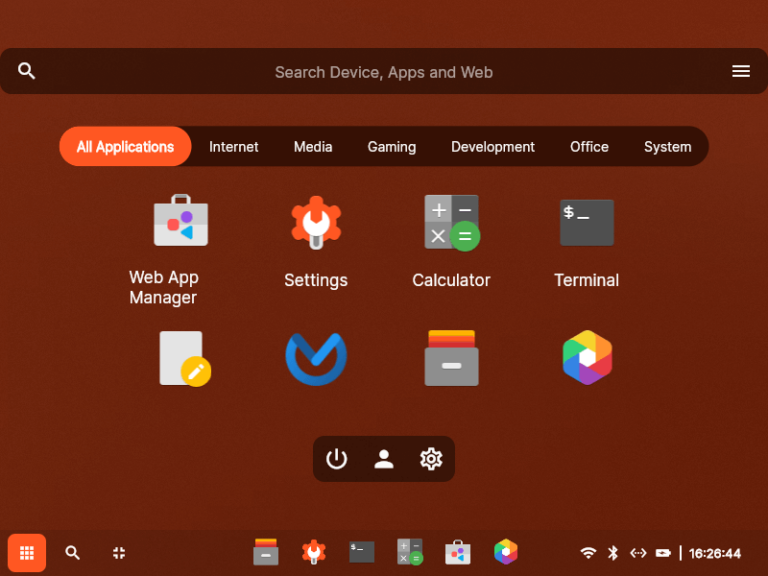Open the blue checkmark clock app
This screenshot has width=768, height=576.
click(x=316, y=358)
